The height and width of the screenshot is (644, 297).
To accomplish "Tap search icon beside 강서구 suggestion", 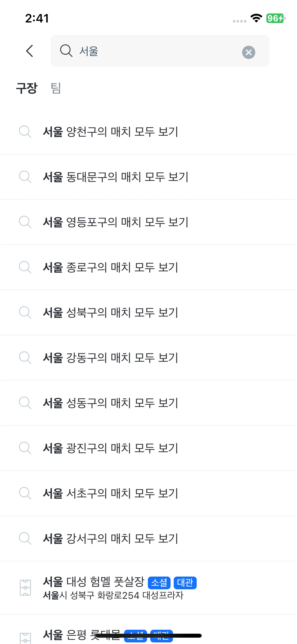I will 25,538.
